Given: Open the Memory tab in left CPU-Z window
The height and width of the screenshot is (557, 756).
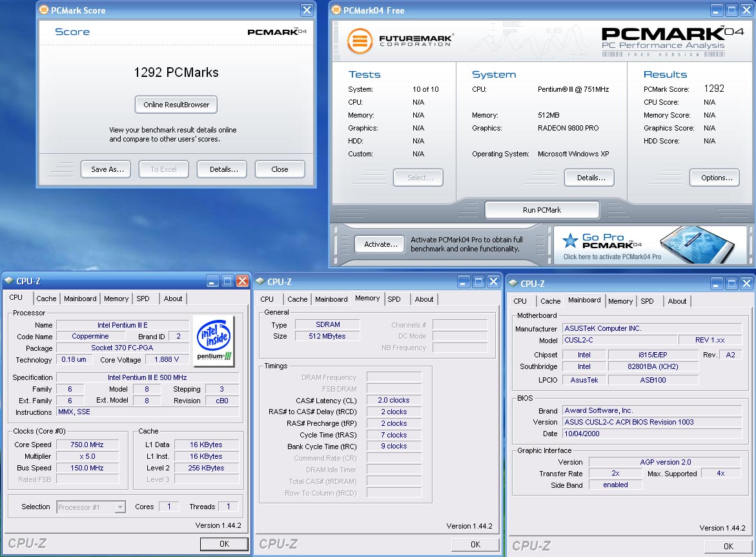Looking at the screenshot, I should click(116, 299).
